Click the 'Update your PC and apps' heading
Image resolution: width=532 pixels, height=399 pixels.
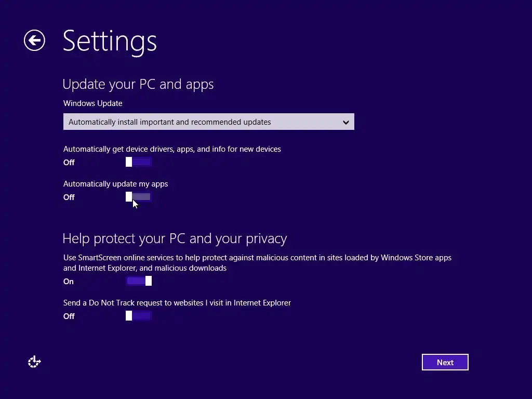tap(138, 84)
